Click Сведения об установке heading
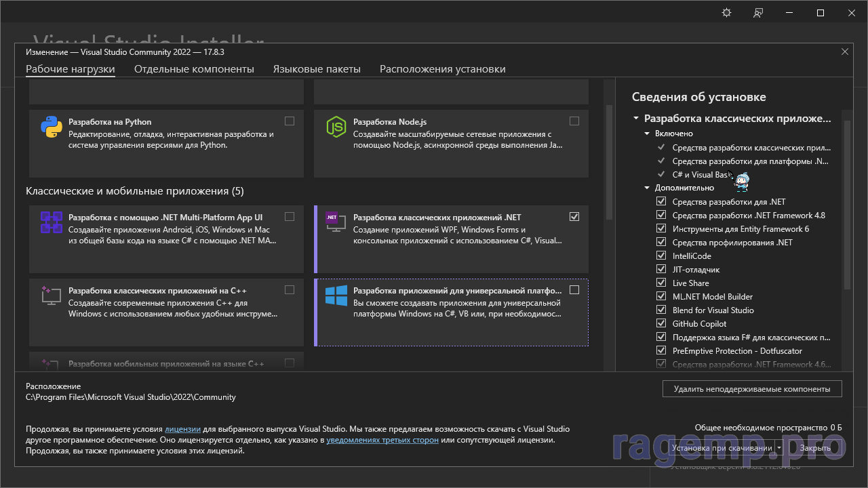 tap(699, 97)
